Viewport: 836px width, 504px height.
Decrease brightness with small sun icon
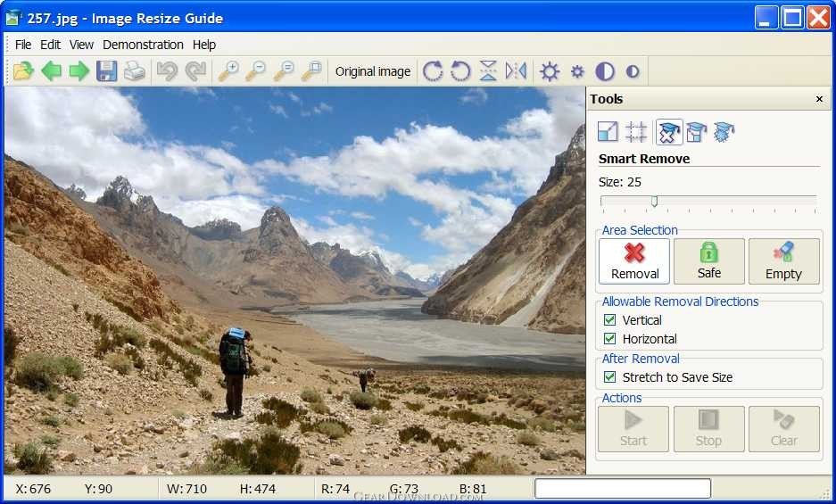577,71
